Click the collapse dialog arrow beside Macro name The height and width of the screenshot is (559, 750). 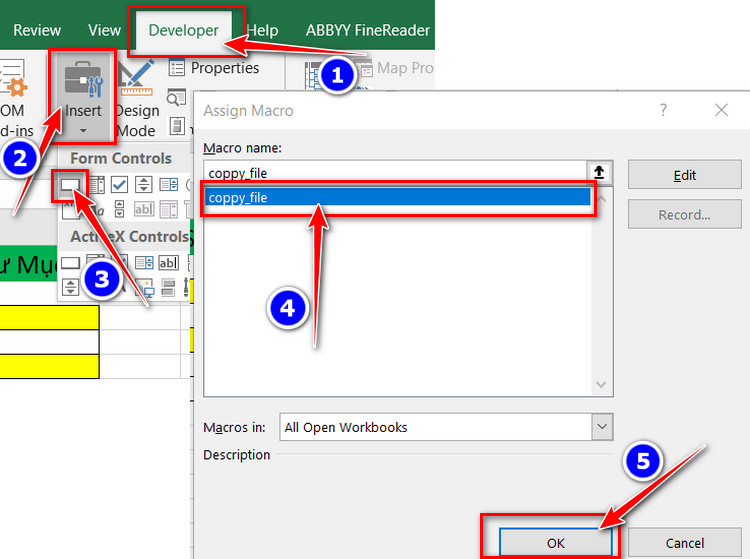tap(600, 173)
